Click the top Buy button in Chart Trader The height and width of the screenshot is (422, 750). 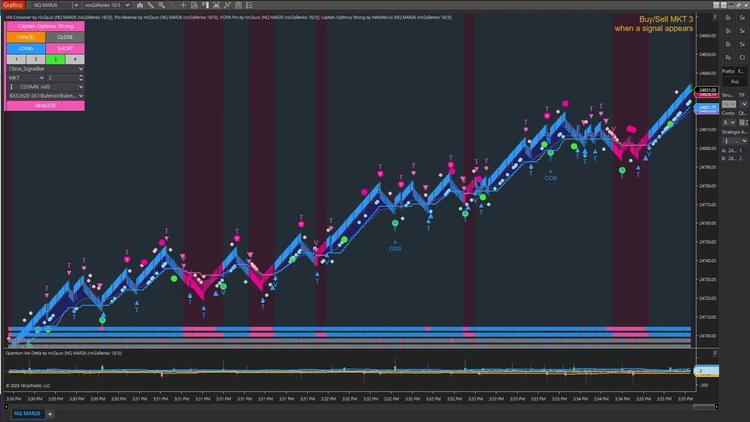click(x=728, y=18)
